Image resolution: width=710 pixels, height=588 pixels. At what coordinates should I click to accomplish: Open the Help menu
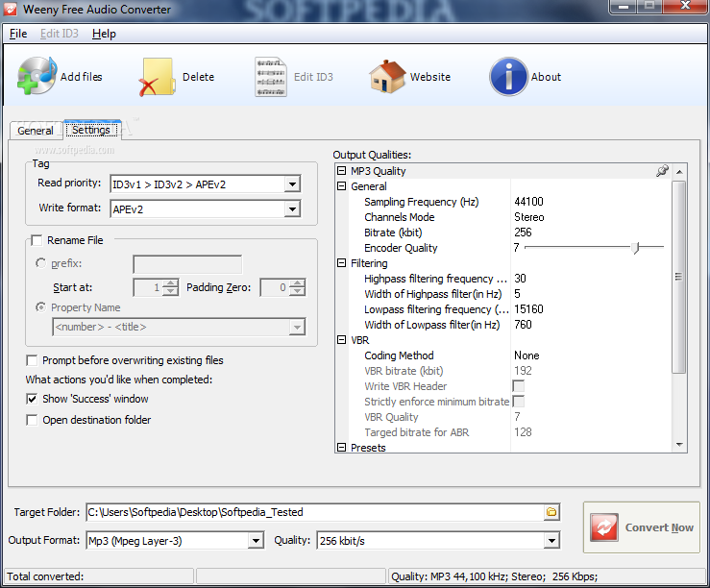pyautogui.click(x=104, y=34)
